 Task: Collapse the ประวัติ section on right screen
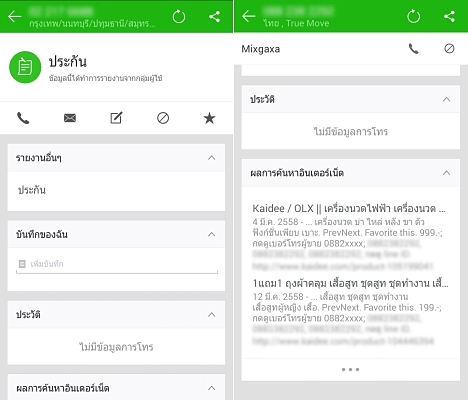pos(446,99)
